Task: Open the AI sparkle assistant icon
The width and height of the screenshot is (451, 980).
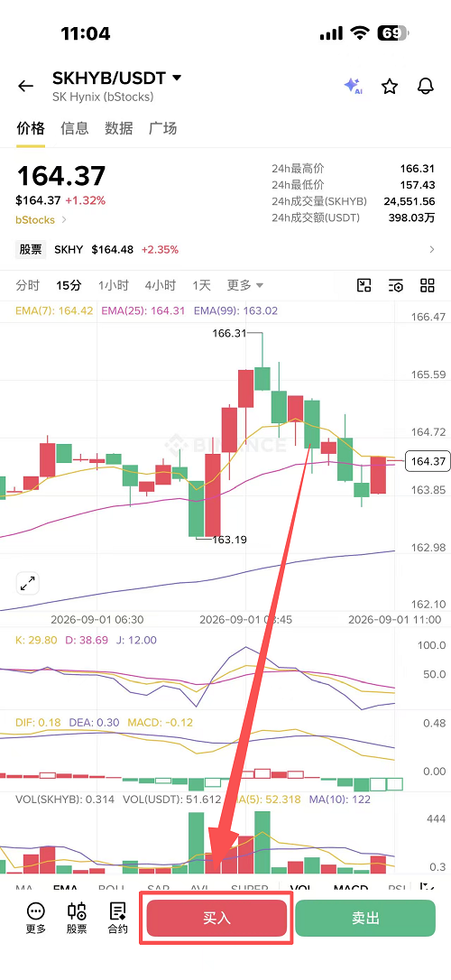Action: (353, 87)
